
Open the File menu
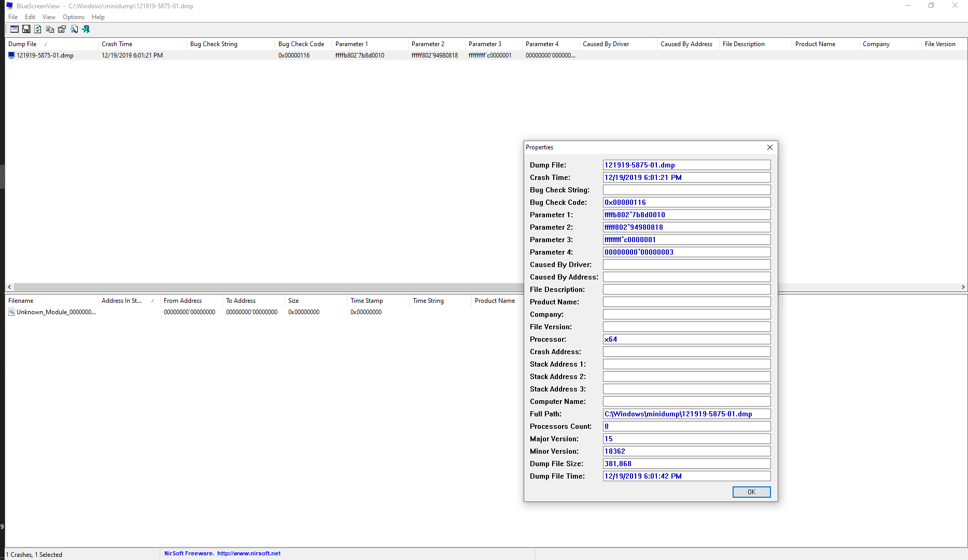tap(13, 17)
